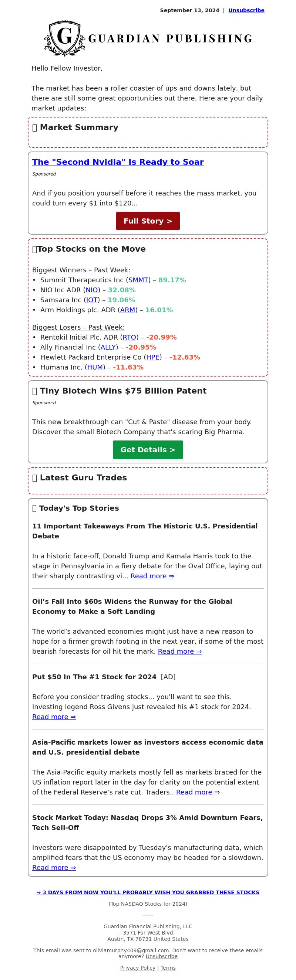Open the ALLY ticker link
Screen dimensions: 296x980
click(108, 347)
